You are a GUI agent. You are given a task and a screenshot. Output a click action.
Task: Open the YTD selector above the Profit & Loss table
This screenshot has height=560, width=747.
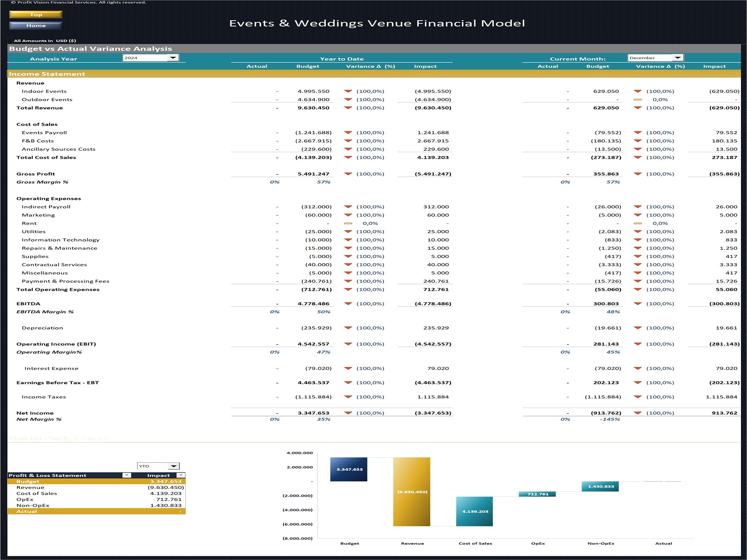click(x=174, y=466)
